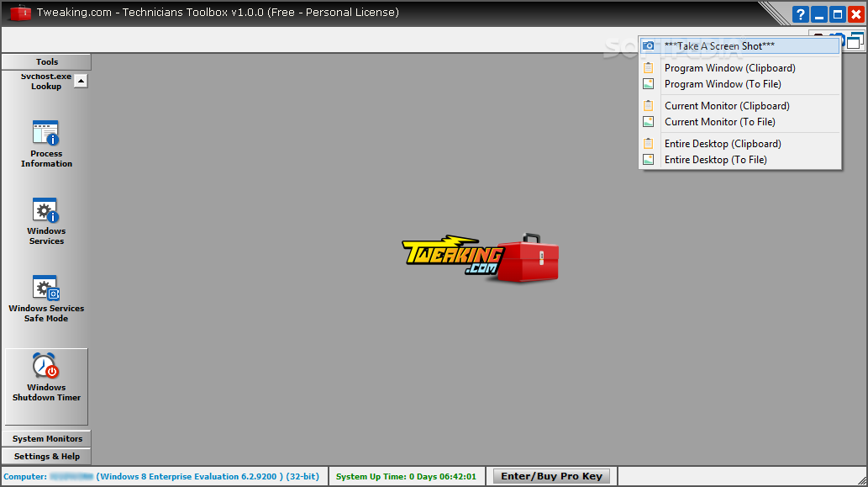The height and width of the screenshot is (487, 868).
Task: Click the cascade windows toolbar icon
Action: 855,40
